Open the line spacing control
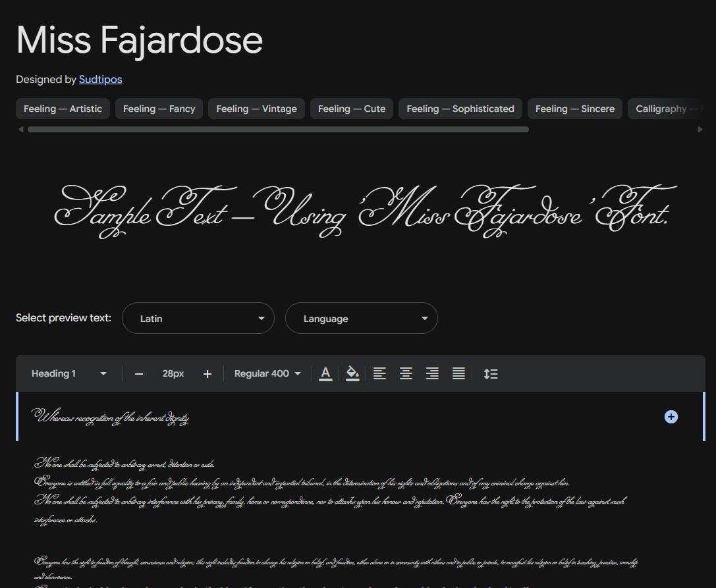 coord(491,373)
